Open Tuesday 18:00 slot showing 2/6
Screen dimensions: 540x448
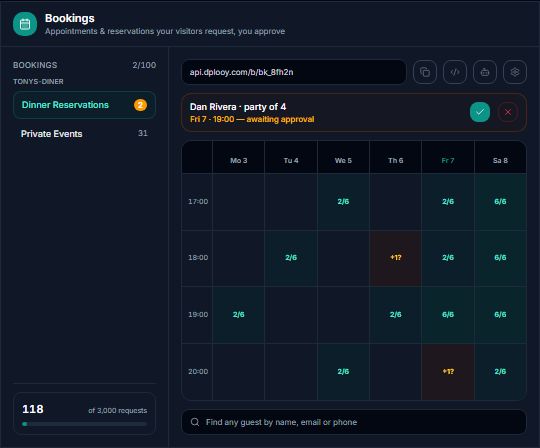(291, 258)
